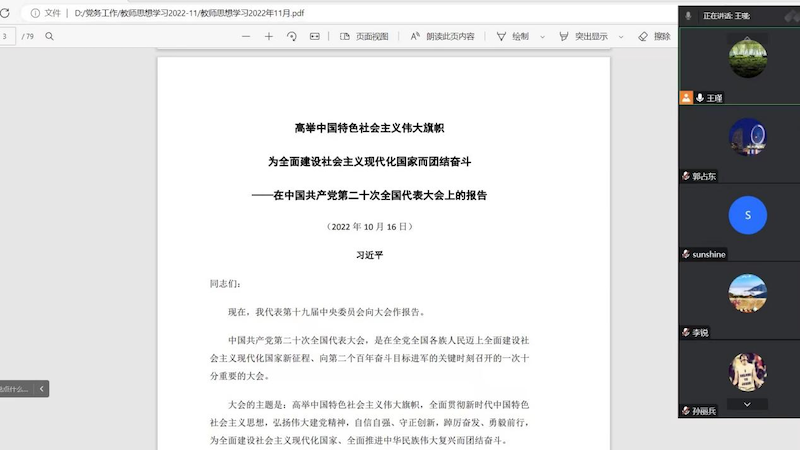Click the muted microphone icon beside 郭占东
The height and width of the screenshot is (450, 800).
click(x=686, y=176)
